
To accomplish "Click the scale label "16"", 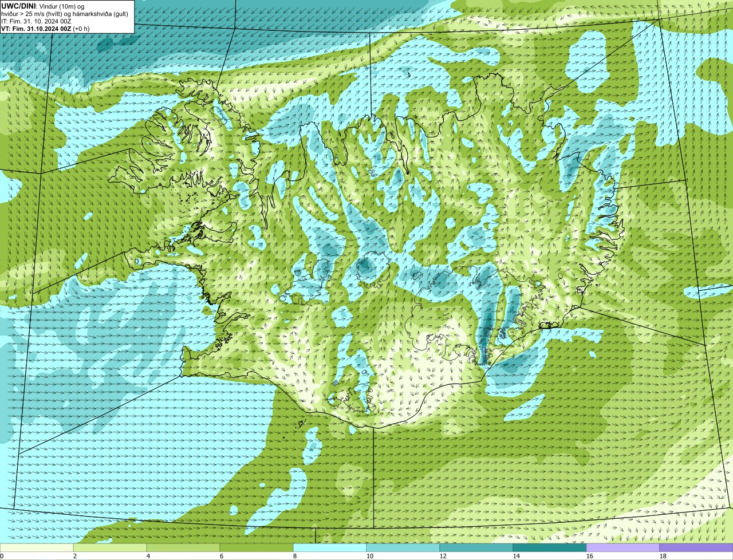I will (x=590, y=556).
